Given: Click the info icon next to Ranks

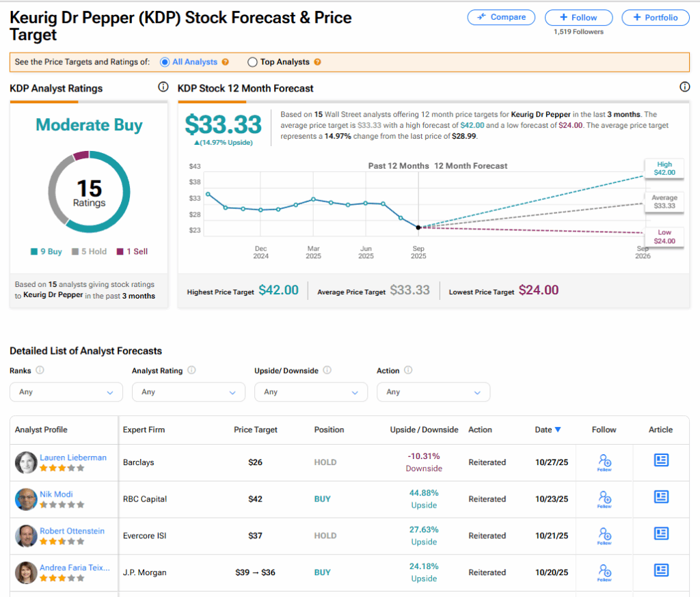Looking at the screenshot, I should (40, 370).
